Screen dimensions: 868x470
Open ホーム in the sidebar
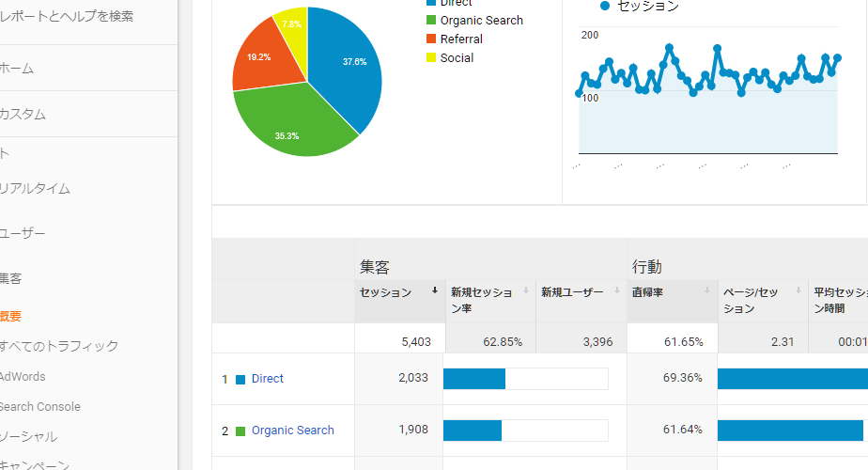tap(17, 68)
